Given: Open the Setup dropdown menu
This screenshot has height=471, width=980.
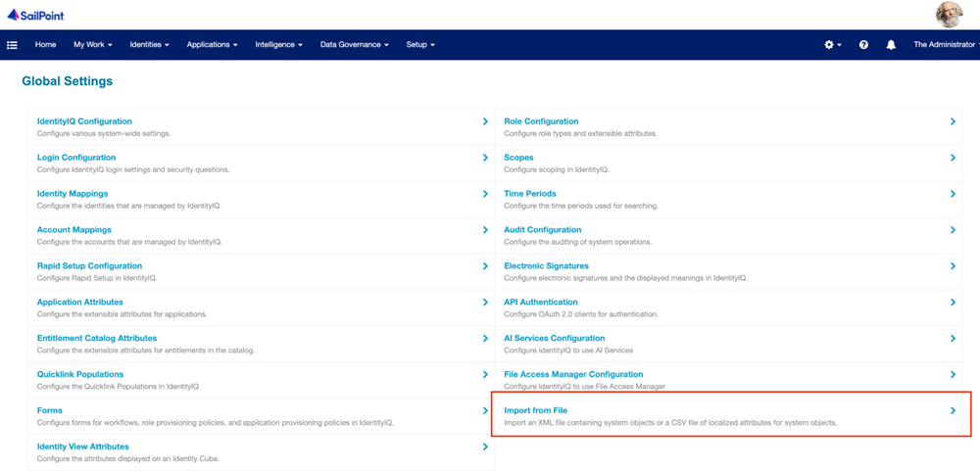Looking at the screenshot, I should tap(420, 45).
